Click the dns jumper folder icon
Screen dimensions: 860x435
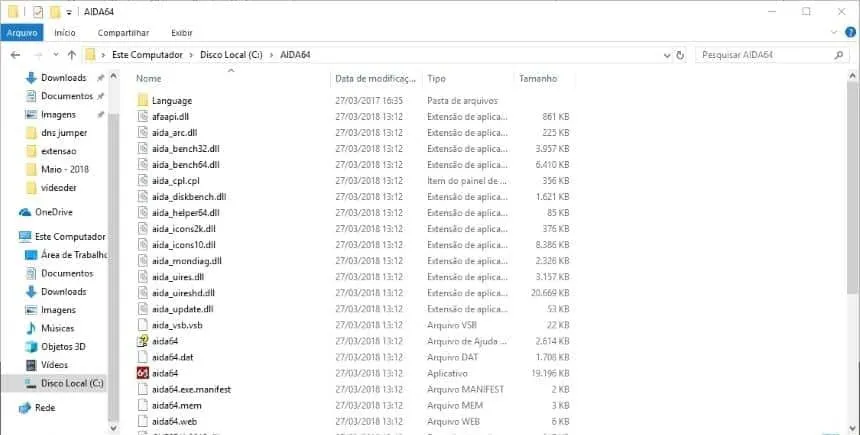[31, 133]
